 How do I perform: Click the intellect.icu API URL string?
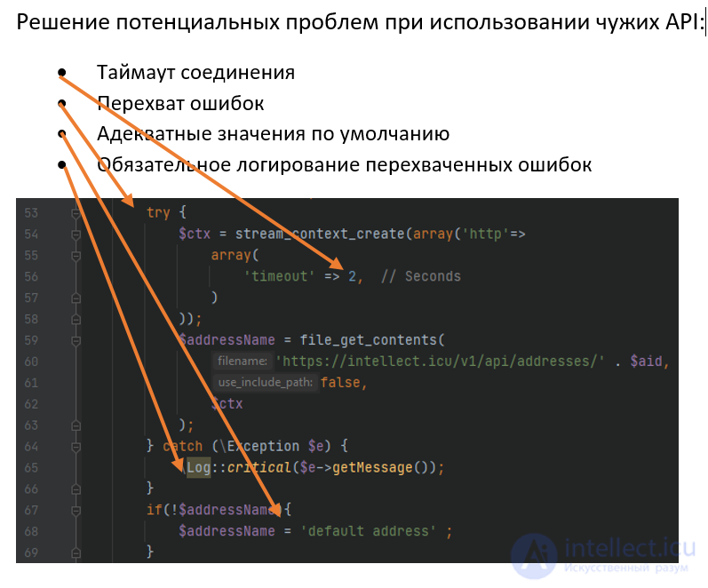[x=440, y=362]
